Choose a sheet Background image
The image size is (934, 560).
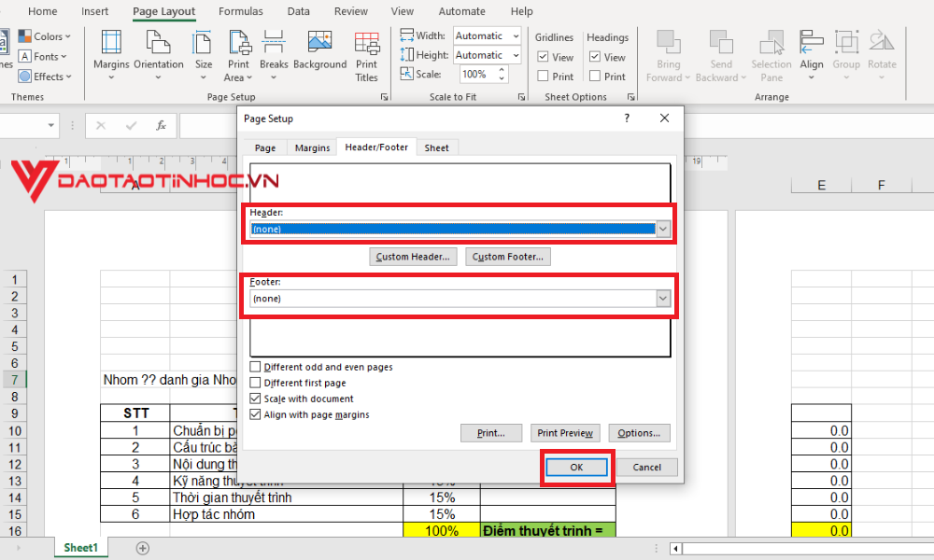[319, 50]
